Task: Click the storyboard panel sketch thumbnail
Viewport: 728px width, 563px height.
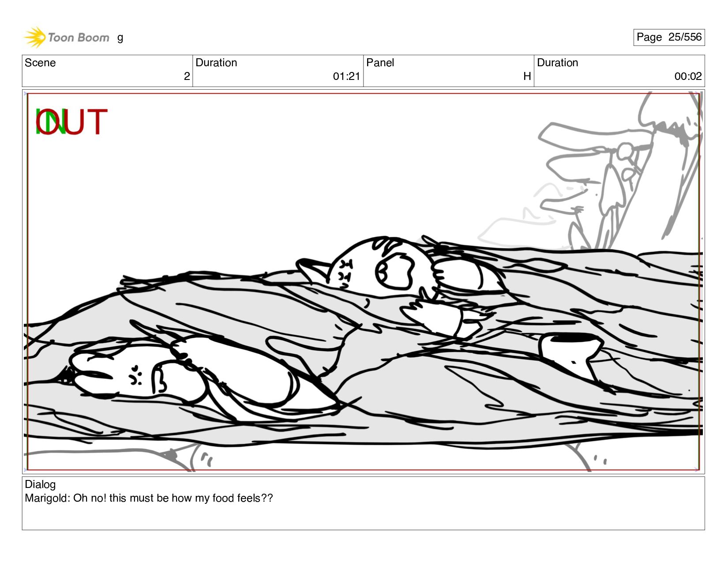Action: pos(363,282)
